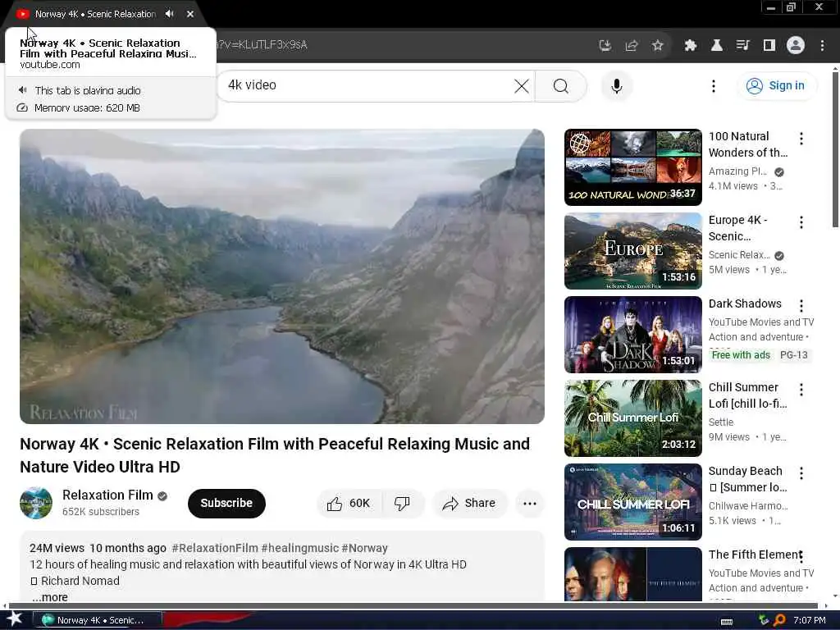Click Europe 4K - Scenic title

point(737,228)
